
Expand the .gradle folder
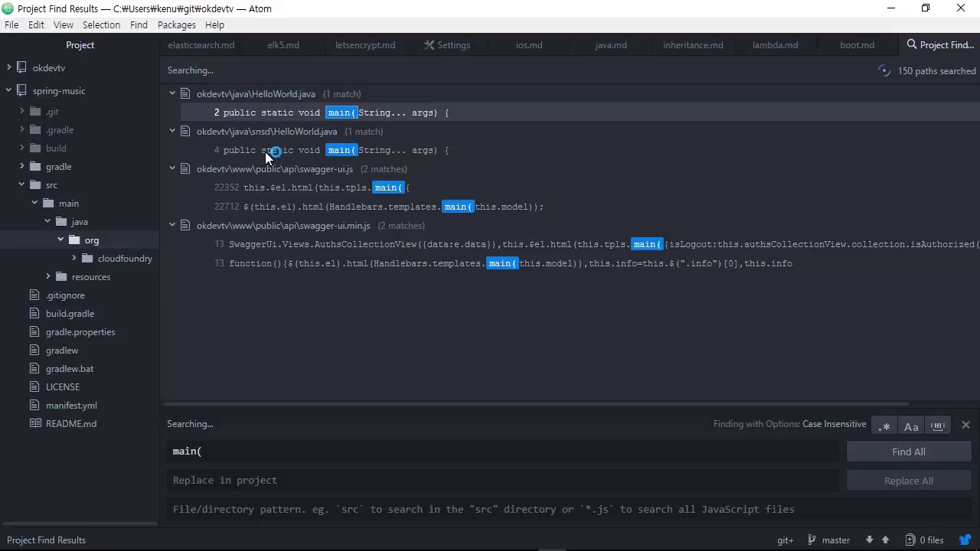(x=22, y=130)
